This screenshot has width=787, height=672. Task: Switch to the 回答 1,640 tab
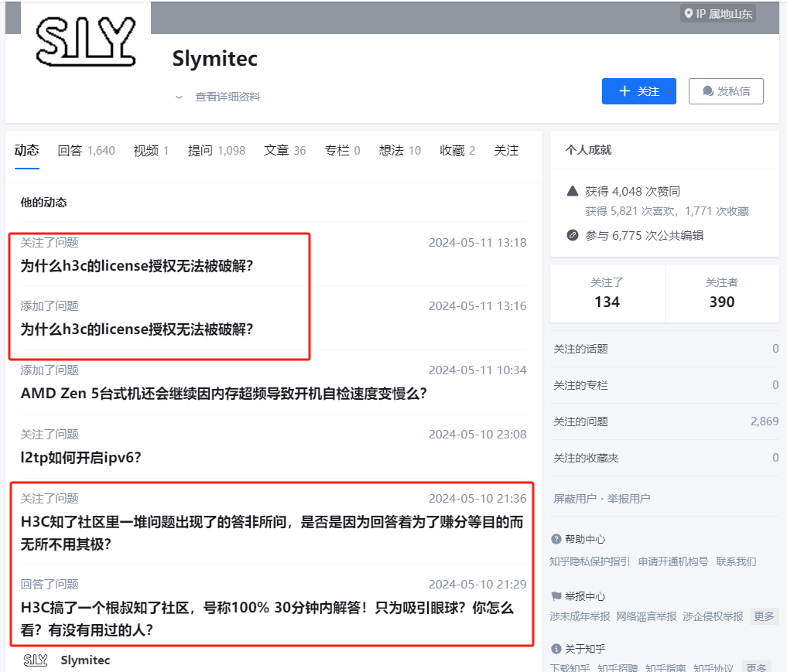[86, 151]
